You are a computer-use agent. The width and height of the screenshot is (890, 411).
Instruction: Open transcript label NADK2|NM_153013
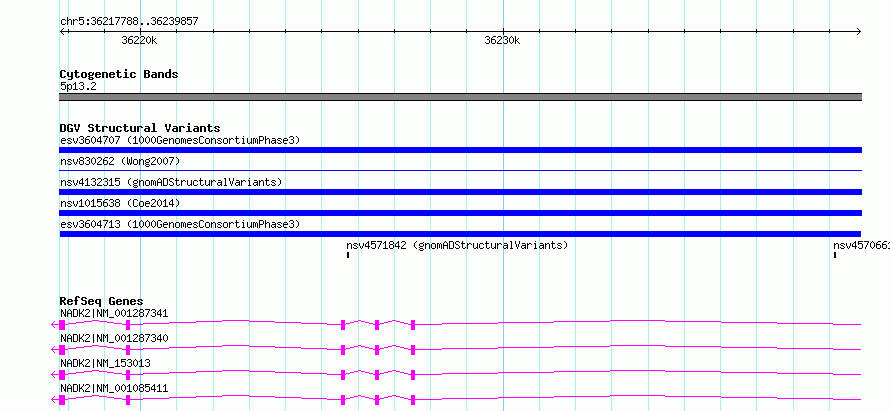pyautogui.click(x=105, y=363)
